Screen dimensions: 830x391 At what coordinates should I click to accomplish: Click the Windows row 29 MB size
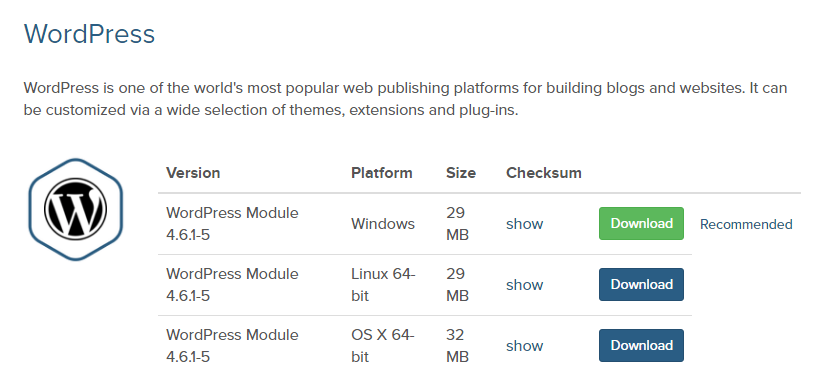pyautogui.click(x=457, y=224)
